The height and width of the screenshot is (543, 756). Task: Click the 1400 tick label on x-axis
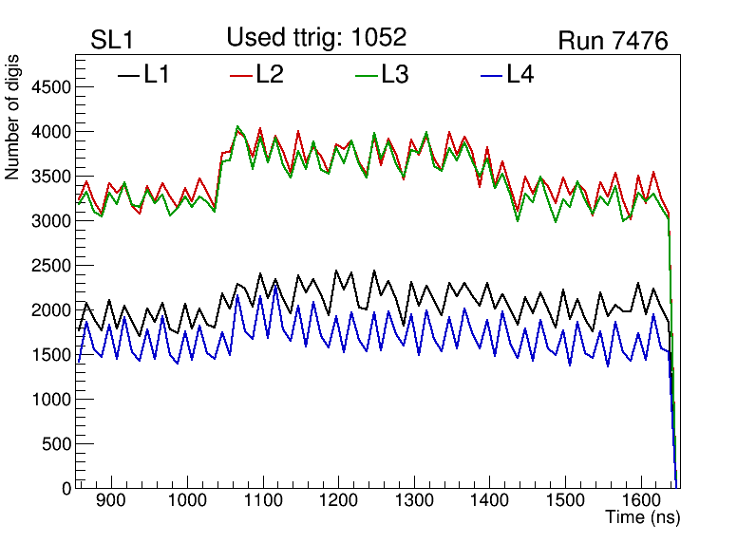488,500
